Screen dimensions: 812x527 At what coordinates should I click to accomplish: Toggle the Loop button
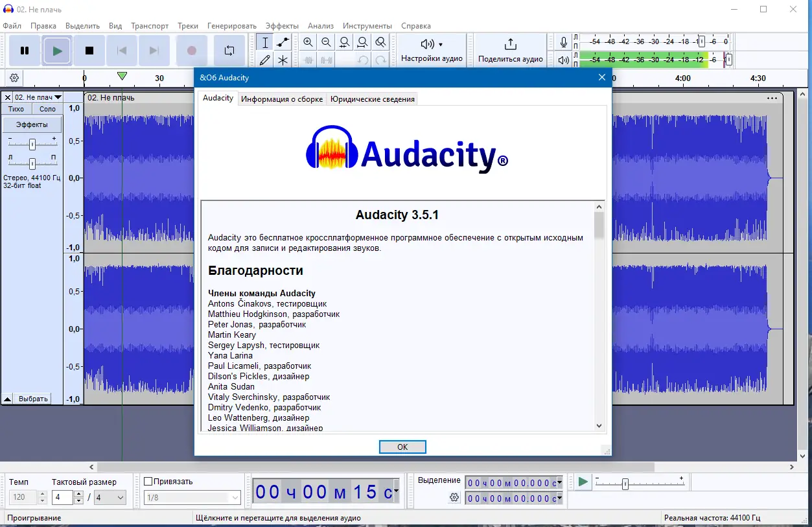(229, 51)
